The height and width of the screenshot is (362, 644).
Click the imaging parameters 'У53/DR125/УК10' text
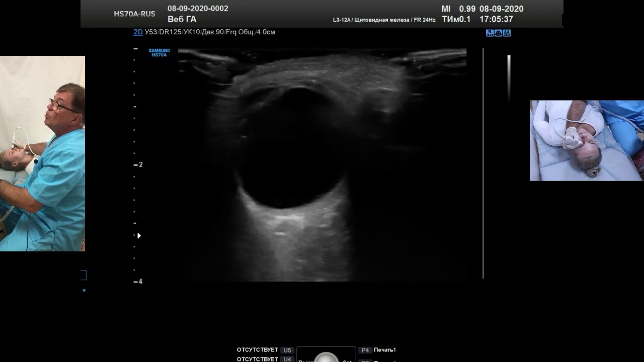point(172,32)
